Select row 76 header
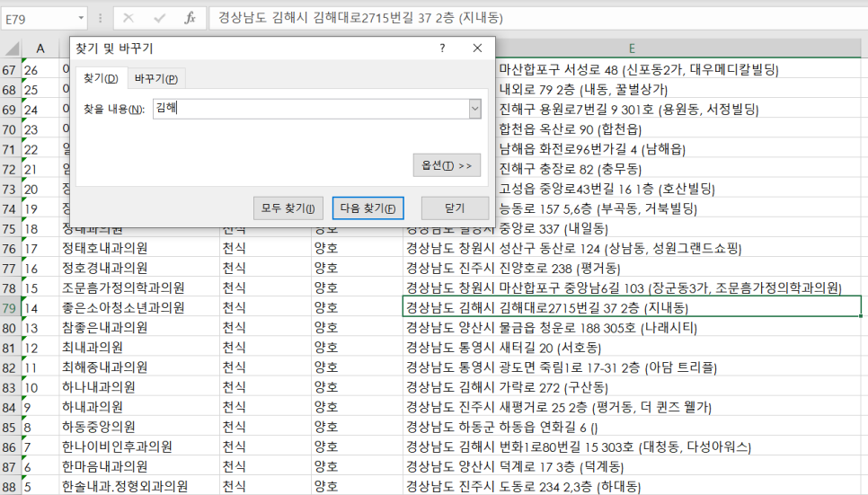868x495 pixels. coord(10,248)
